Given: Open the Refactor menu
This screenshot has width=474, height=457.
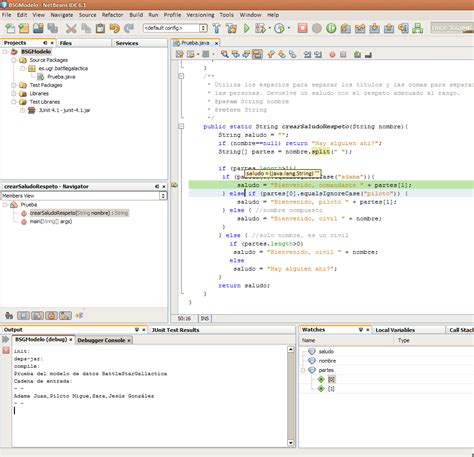Looking at the screenshot, I should click(x=113, y=15).
